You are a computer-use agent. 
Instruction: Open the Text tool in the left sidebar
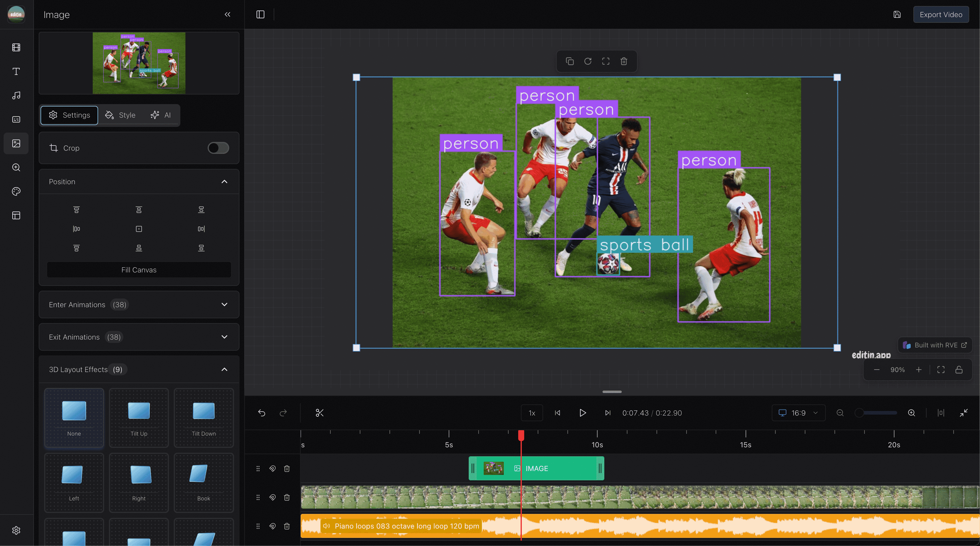(x=16, y=71)
